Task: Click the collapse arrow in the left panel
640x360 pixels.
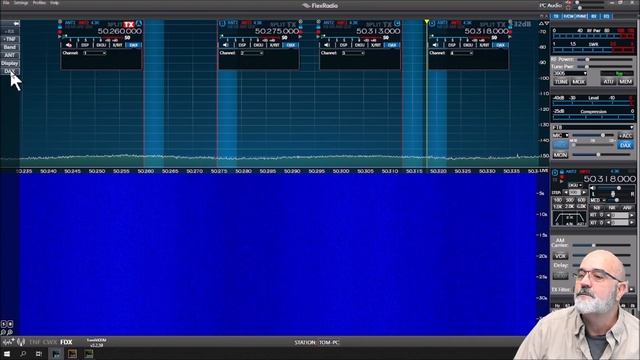Action: pyautogui.click(x=15, y=24)
